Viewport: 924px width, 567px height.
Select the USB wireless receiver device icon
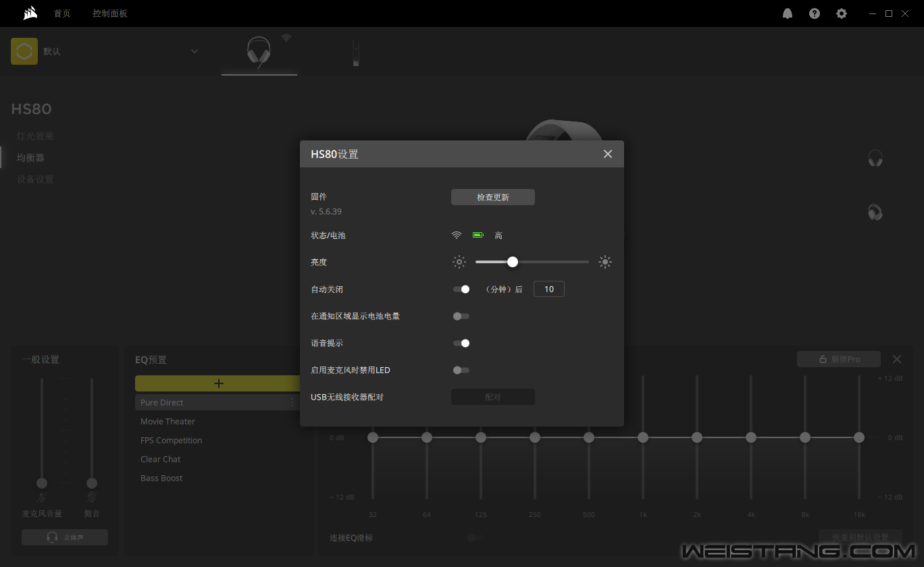356,53
